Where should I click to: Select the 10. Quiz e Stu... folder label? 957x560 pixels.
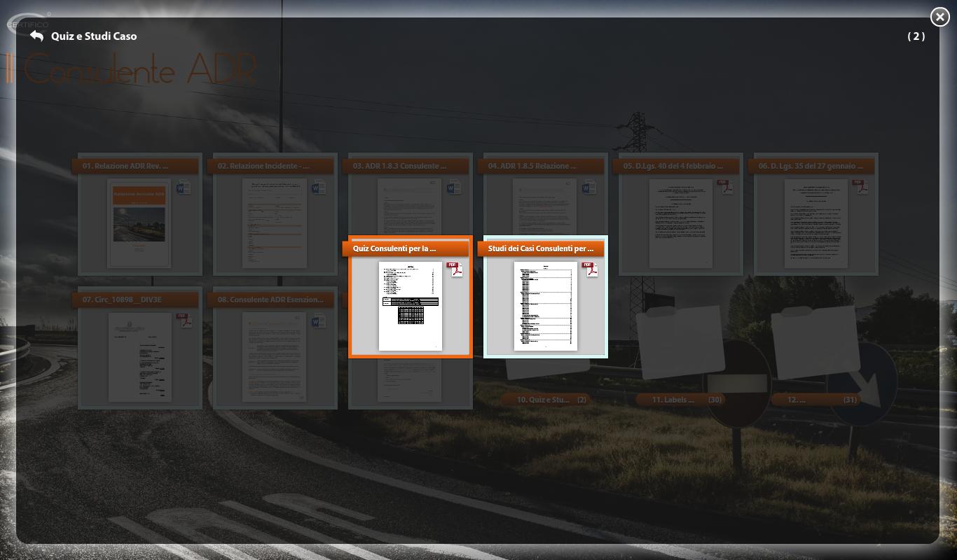[545, 400]
